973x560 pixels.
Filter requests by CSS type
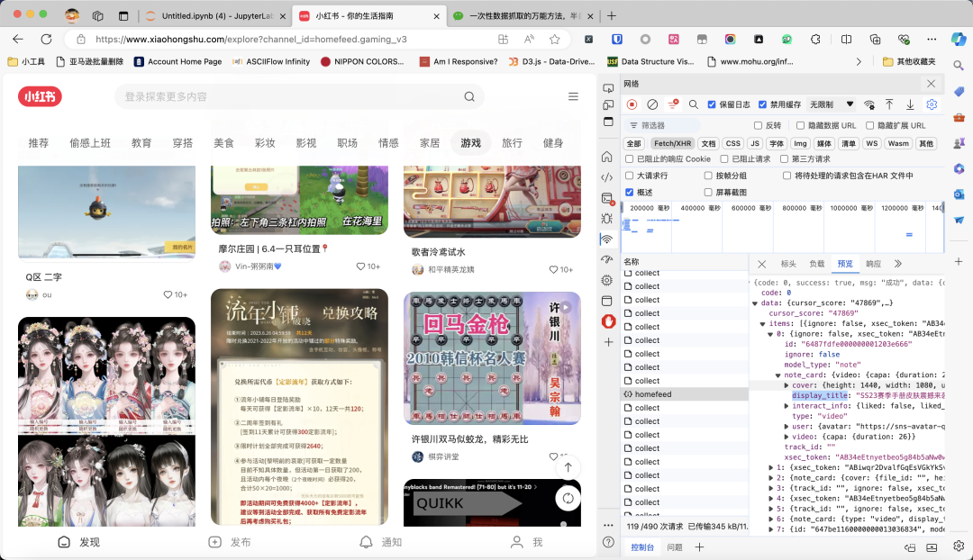[732, 143]
